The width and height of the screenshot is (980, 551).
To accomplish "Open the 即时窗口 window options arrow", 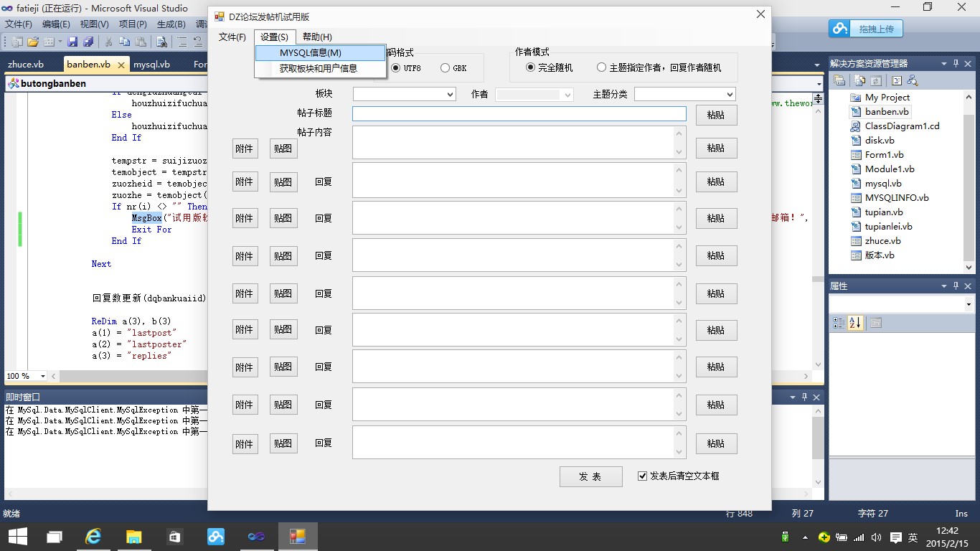I will [793, 397].
